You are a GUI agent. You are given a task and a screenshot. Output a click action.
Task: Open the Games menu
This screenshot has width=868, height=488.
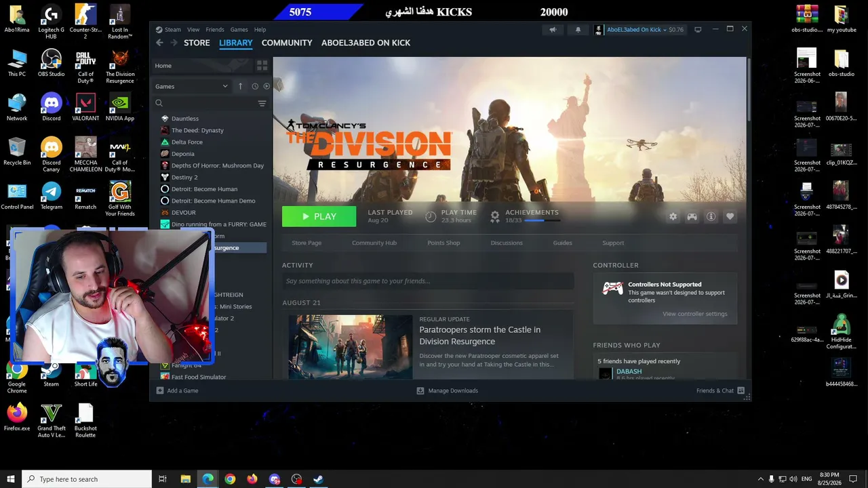239,30
